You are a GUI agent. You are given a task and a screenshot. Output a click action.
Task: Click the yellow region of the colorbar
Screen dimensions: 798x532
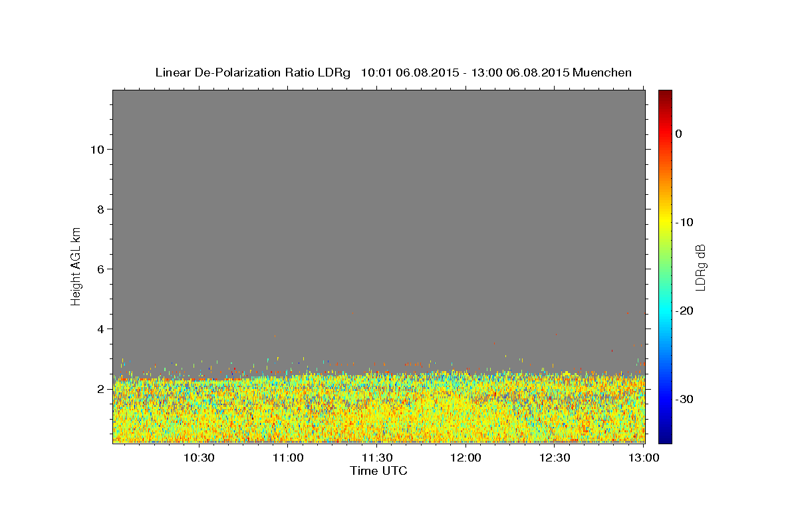pyautogui.click(x=665, y=219)
